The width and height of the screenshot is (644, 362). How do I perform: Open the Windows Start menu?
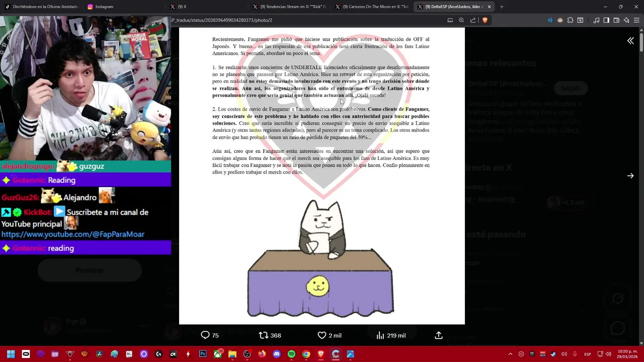[x=11, y=354]
